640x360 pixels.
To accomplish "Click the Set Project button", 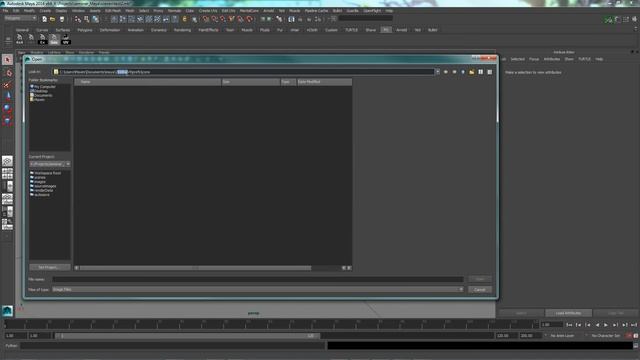I will (50, 267).
